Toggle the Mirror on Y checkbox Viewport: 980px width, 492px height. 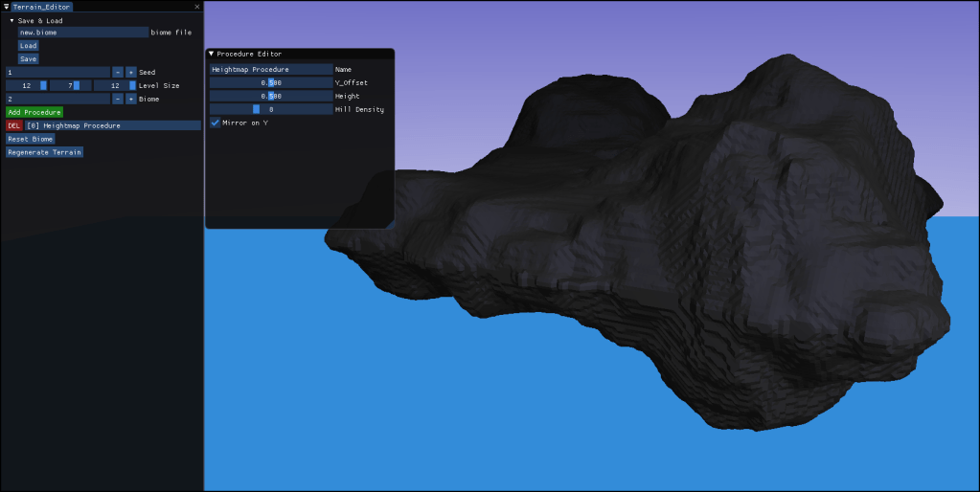tap(216, 123)
